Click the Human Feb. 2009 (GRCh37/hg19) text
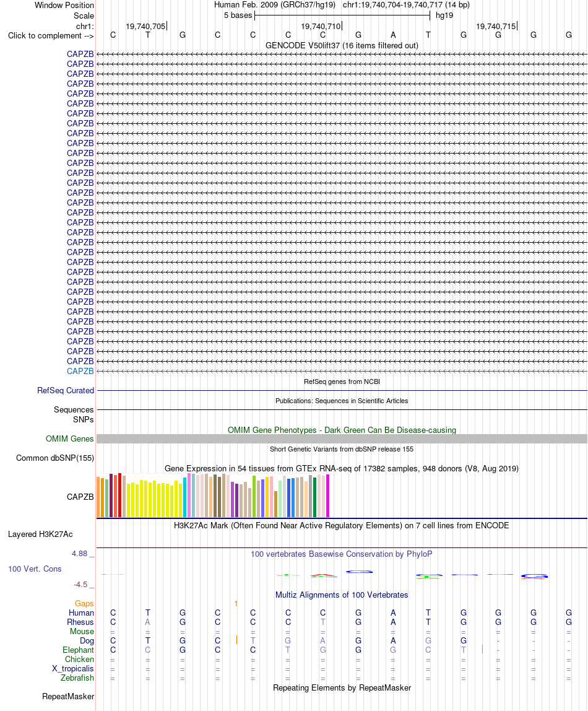 coord(275,5)
